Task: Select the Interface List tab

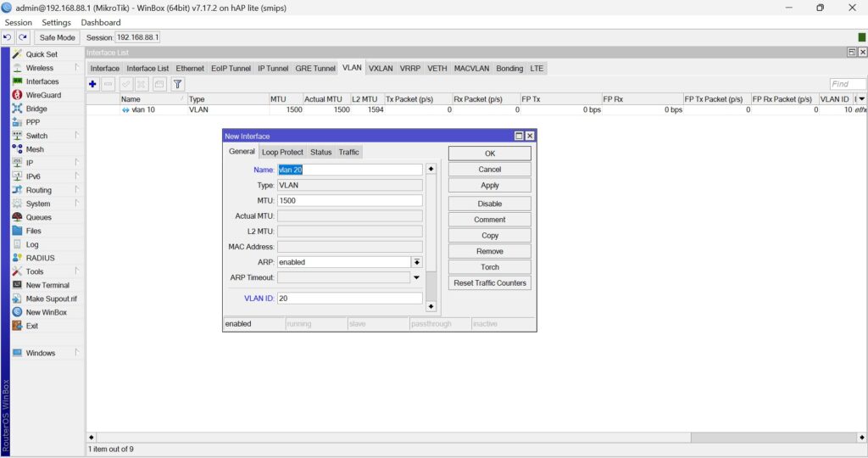Action: click(147, 68)
